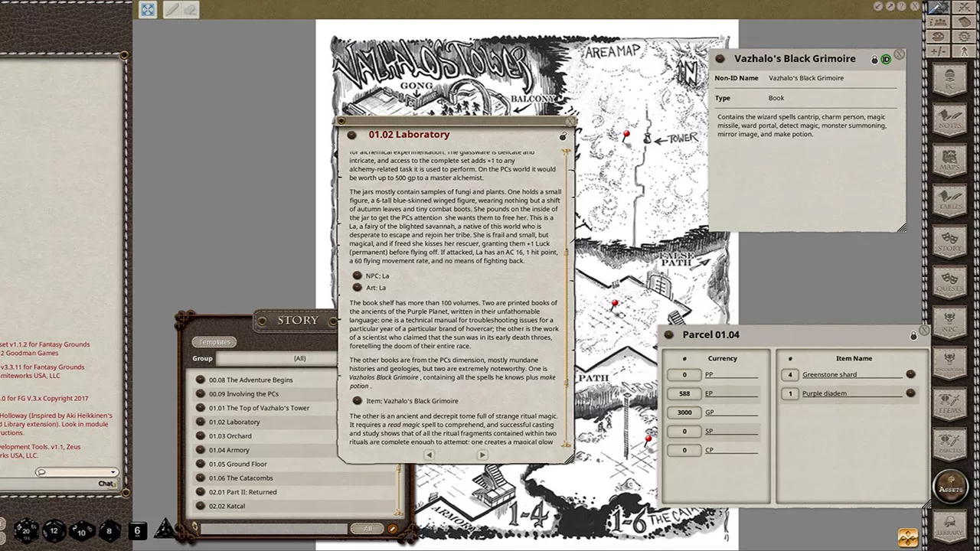Click the GP currency amount 3000
Screen dimensions: 980x551
[x=684, y=412]
